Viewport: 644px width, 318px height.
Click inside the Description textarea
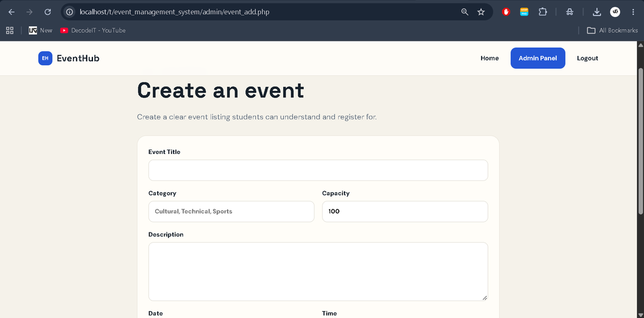click(318, 271)
